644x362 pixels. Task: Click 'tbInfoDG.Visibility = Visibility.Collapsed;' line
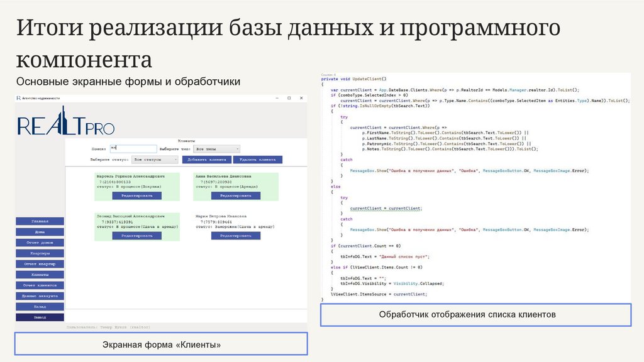[x=392, y=283]
